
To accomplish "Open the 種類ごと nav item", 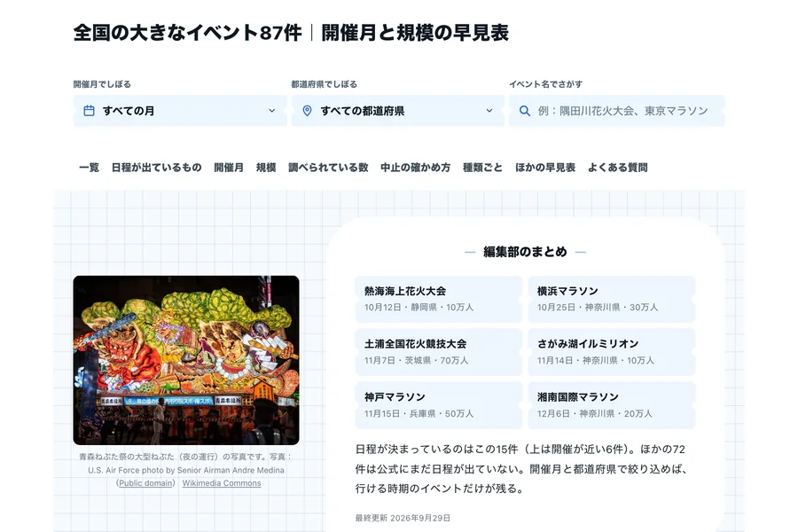I will tap(482, 168).
